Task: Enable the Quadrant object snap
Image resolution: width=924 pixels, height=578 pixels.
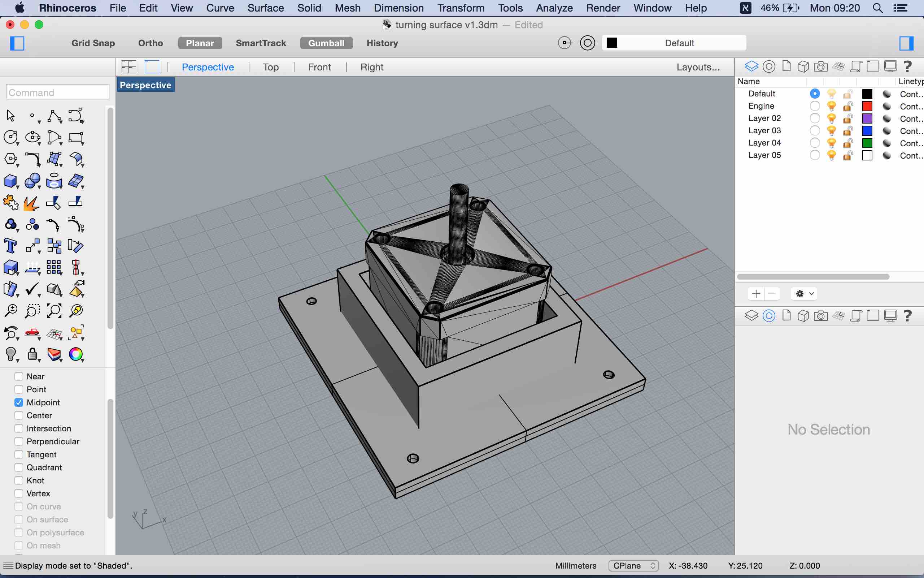Action: click(x=19, y=467)
